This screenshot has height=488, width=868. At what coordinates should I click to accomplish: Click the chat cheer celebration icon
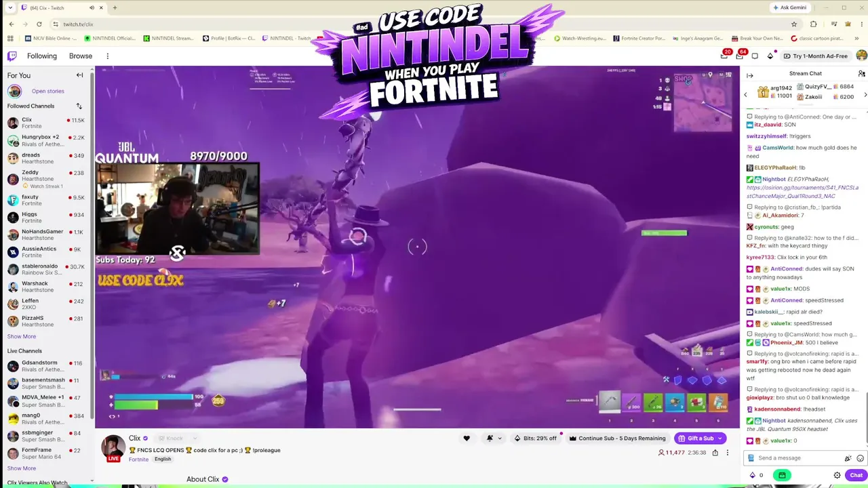(x=848, y=458)
